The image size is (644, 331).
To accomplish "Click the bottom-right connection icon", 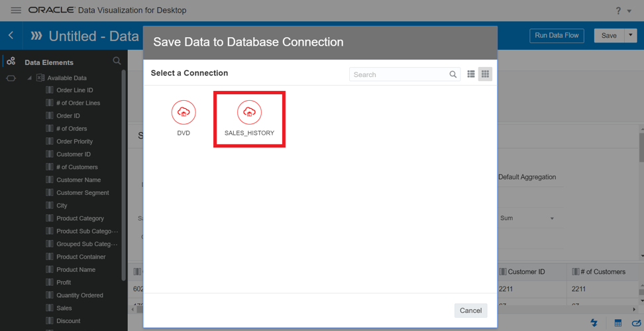I will click(637, 322).
